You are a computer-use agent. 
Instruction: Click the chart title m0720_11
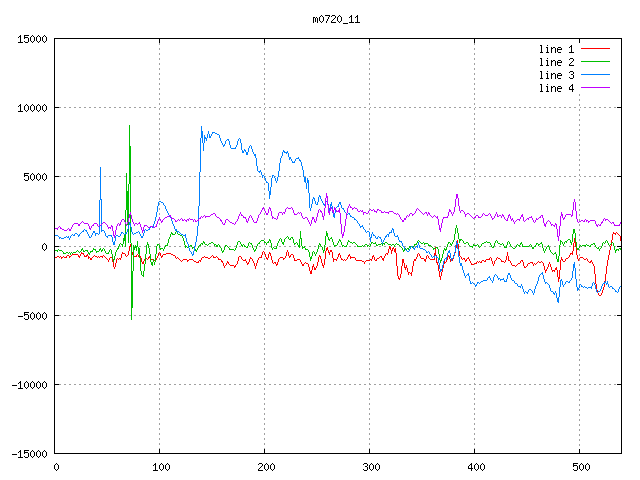(x=335, y=19)
